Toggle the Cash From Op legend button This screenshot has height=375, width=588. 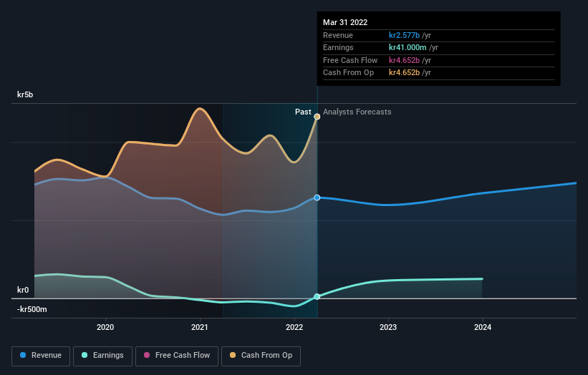pos(261,356)
